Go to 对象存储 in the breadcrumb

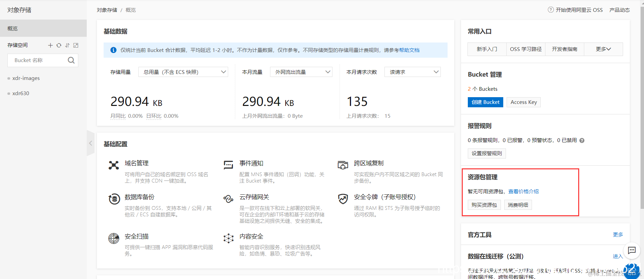point(107,10)
